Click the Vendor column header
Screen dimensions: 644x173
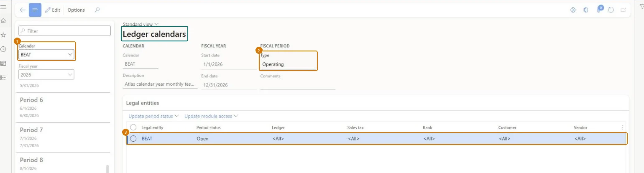[x=581, y=127]
